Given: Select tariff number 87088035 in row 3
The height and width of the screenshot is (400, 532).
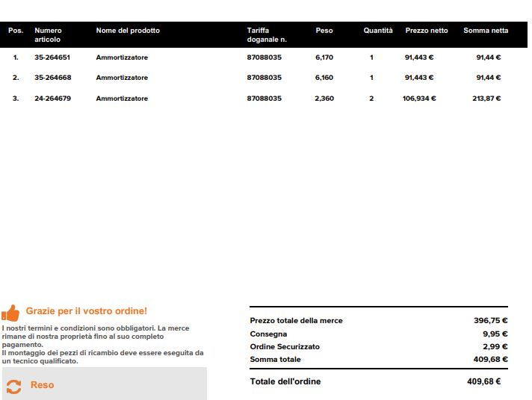Looking at the screenshot, I should coord(265,99).
